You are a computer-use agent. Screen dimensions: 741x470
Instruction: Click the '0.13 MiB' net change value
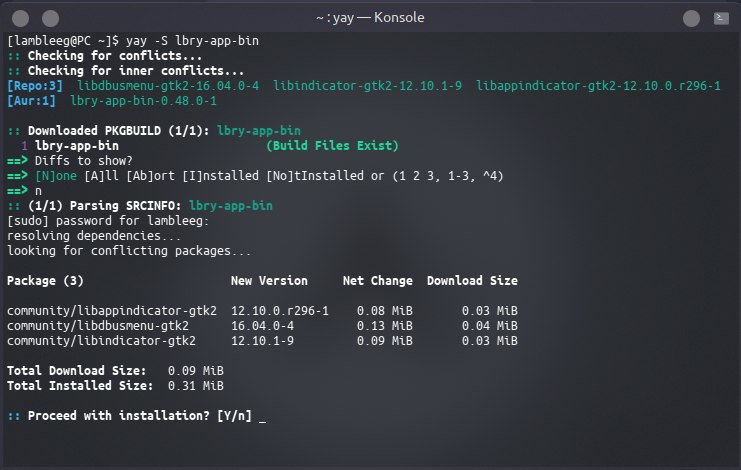click(385, 326)
